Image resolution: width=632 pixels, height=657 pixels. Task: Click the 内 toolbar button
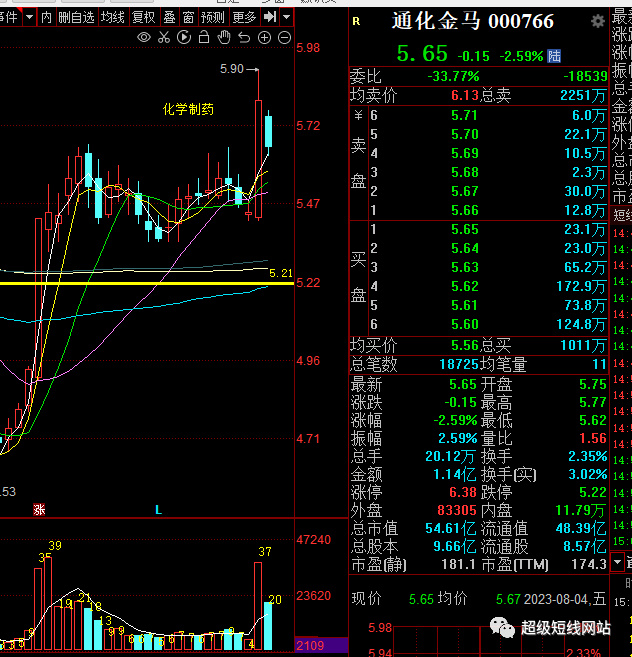pyautogui.click(x=46, y=17)
